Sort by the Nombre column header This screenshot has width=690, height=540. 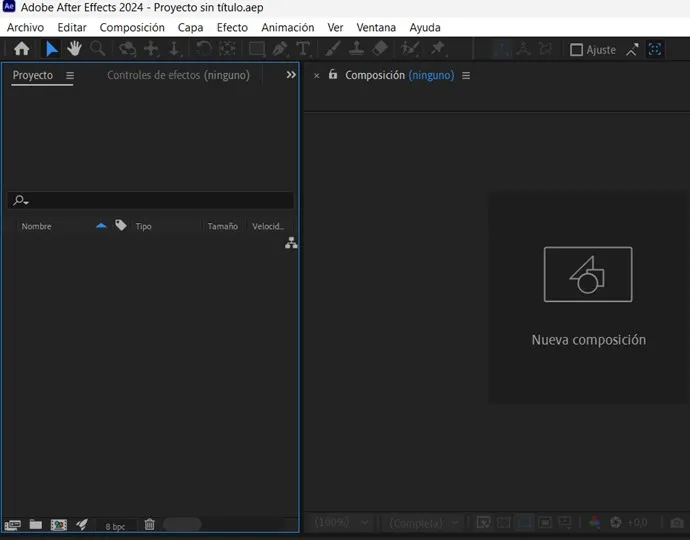(37, 226)
